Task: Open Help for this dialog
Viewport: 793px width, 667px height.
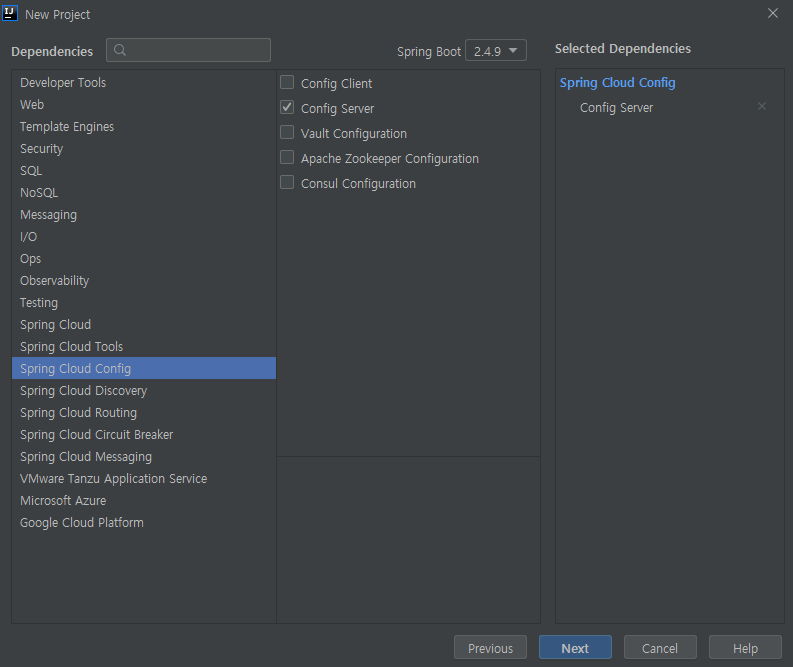Action: coord(745,647)
